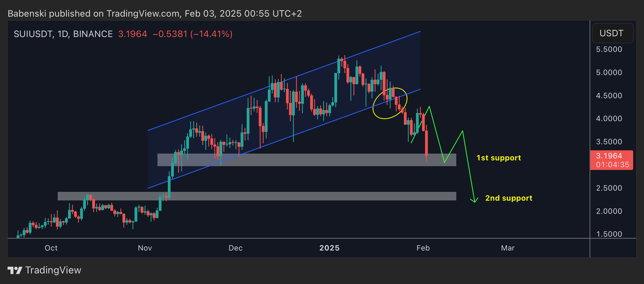Click the Dec label on time axis
644x284 pixels.
coord(236,248)
